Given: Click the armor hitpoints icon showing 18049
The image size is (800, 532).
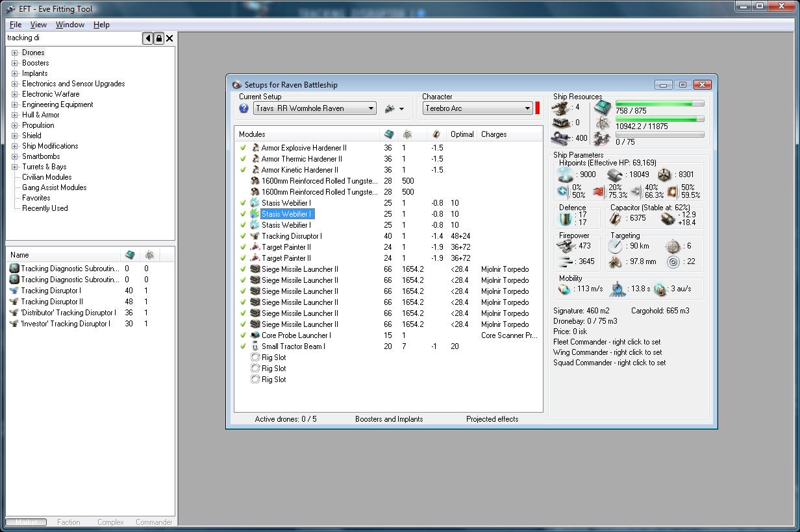Looking at the screenshot, I should pyautogui.click(x=616, y=175).
